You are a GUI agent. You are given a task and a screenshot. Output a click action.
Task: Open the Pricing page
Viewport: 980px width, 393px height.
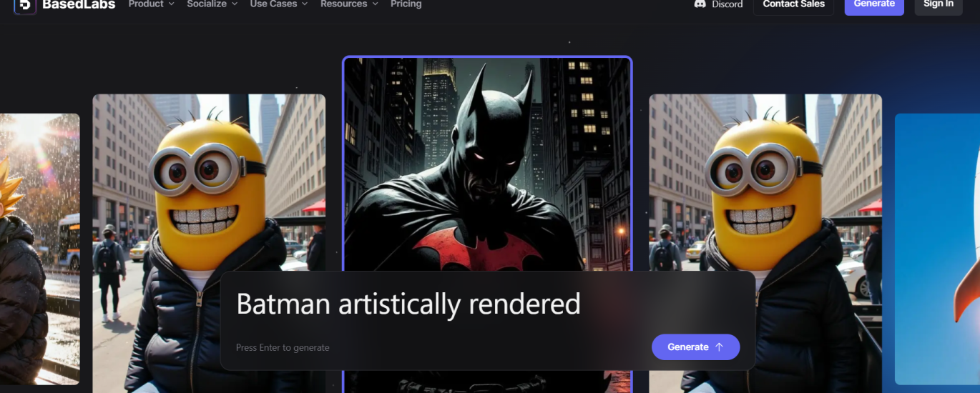point(406,4)
